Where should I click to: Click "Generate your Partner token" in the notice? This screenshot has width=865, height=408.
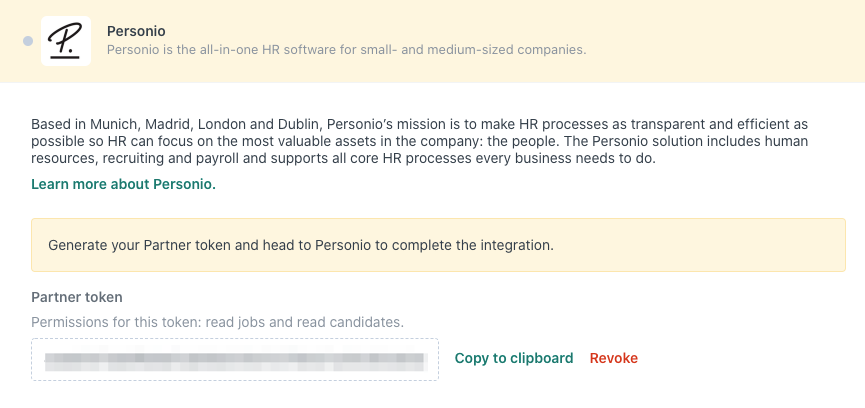point(139,245)
